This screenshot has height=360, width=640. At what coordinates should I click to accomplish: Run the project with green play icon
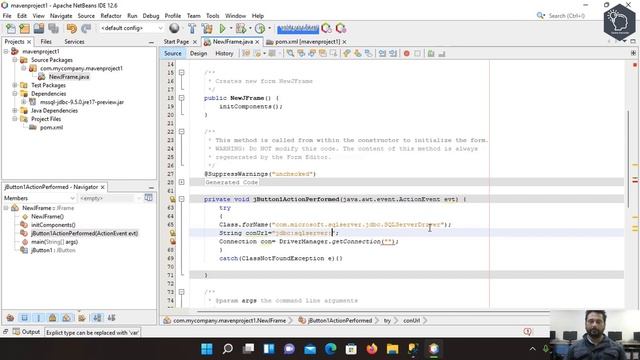tap(222, 28)
